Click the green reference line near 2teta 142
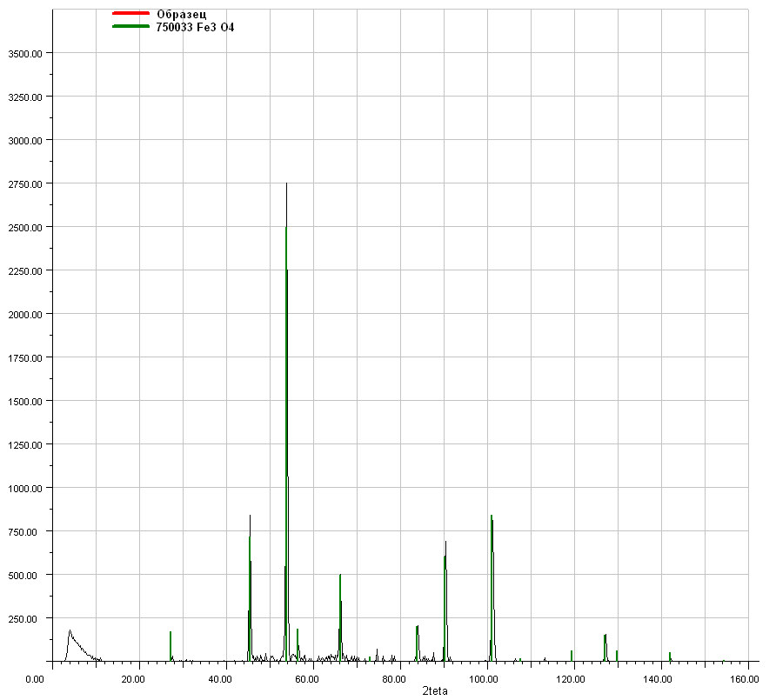Screen dimensions: 776x700 (670, 657)
